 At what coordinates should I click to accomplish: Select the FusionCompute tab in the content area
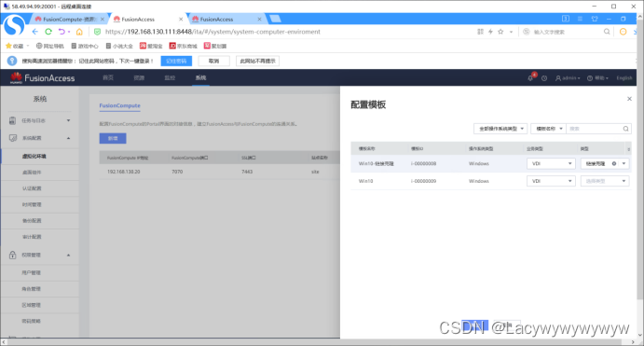pos(119,105)
